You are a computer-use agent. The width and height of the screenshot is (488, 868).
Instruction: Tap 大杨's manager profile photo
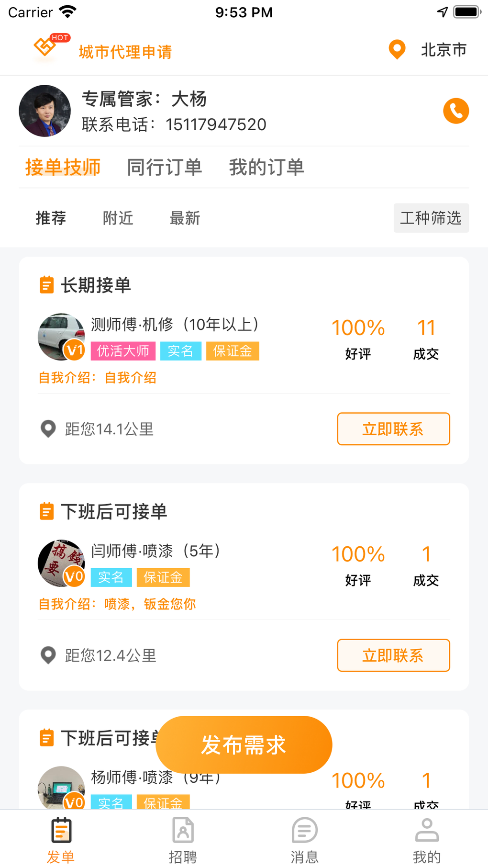(x=45, y=111)
